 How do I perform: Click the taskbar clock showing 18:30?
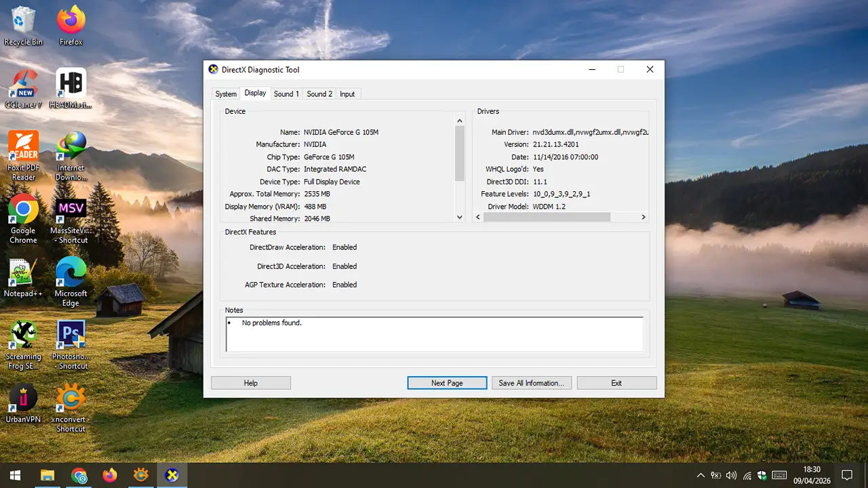click(x=811, y=475)
